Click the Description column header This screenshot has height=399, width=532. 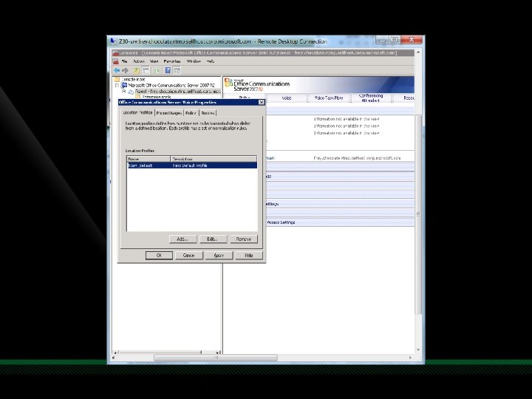pos(214,159)
